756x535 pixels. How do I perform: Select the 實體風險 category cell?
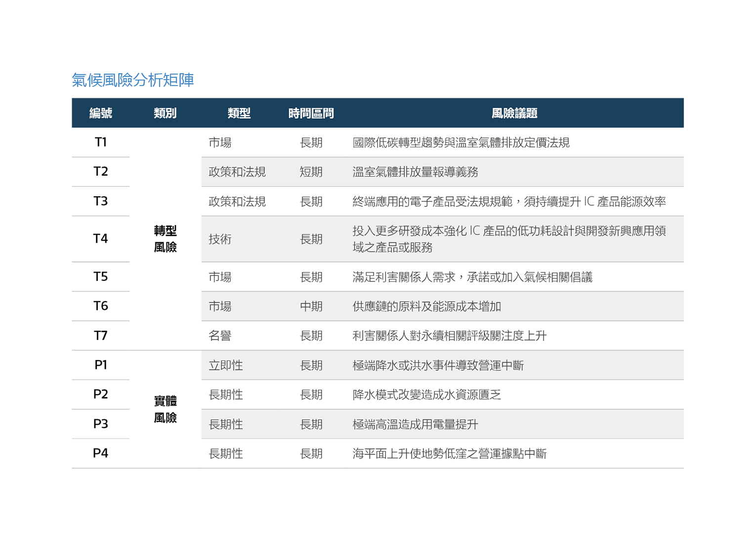pyautogui.click(x=165, y=409)
